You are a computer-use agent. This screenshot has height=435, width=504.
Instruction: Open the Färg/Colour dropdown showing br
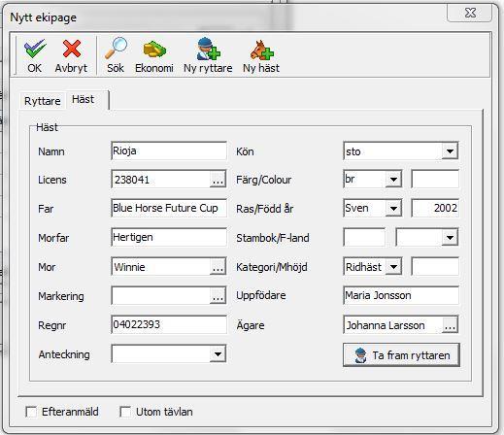pyautogui.click(x=393, y=180)
